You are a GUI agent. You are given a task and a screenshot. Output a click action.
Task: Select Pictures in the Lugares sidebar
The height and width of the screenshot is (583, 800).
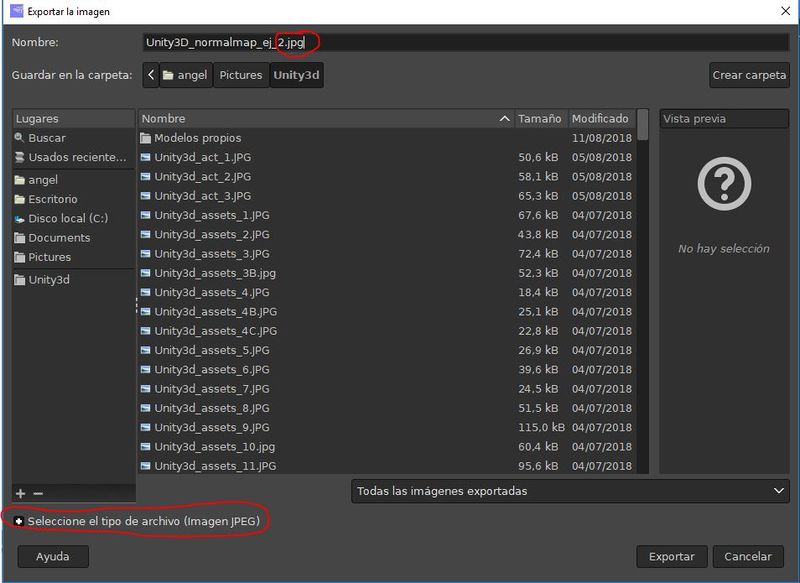click(x=74, y=257)
